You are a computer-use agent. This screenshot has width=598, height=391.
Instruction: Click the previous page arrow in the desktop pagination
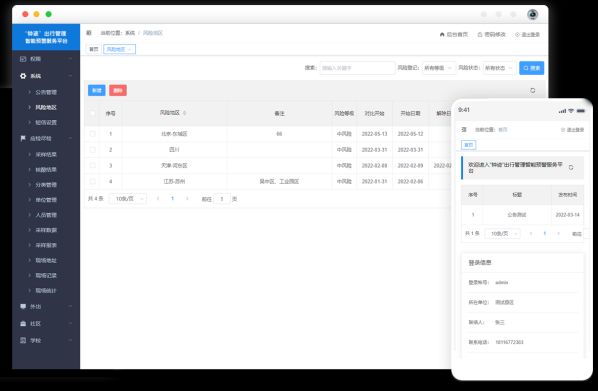pos(158,199)
